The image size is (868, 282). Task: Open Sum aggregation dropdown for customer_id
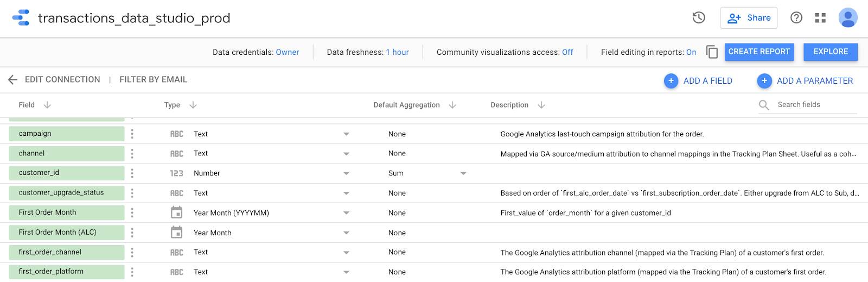463,173
